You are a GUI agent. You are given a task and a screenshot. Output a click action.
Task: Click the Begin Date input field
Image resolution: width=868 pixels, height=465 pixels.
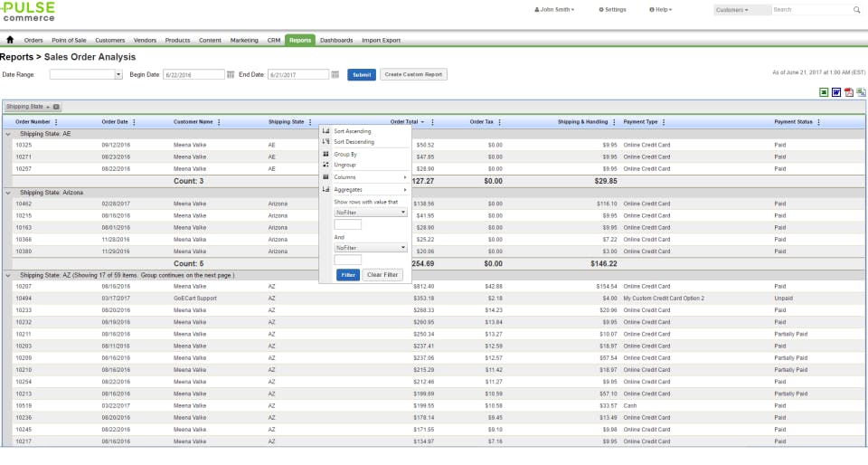[193, 74]
